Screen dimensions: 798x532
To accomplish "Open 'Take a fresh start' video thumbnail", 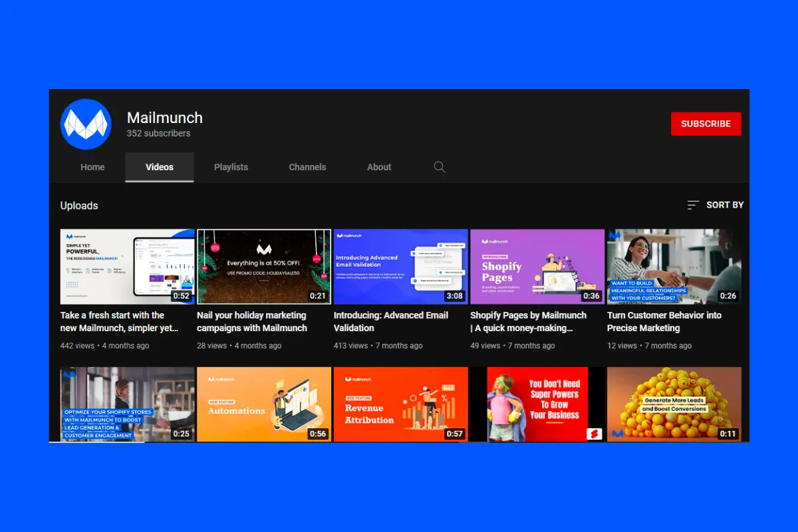I will click(x=127, y=267).
